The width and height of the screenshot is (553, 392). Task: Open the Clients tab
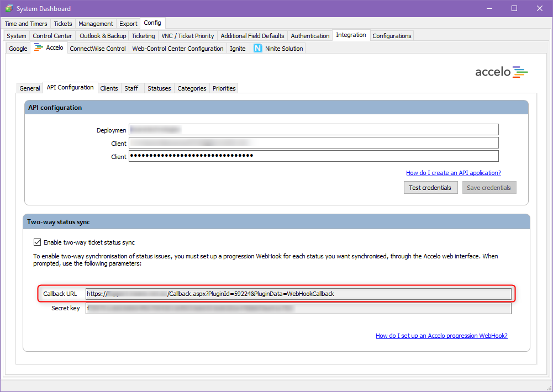[109, 88]
